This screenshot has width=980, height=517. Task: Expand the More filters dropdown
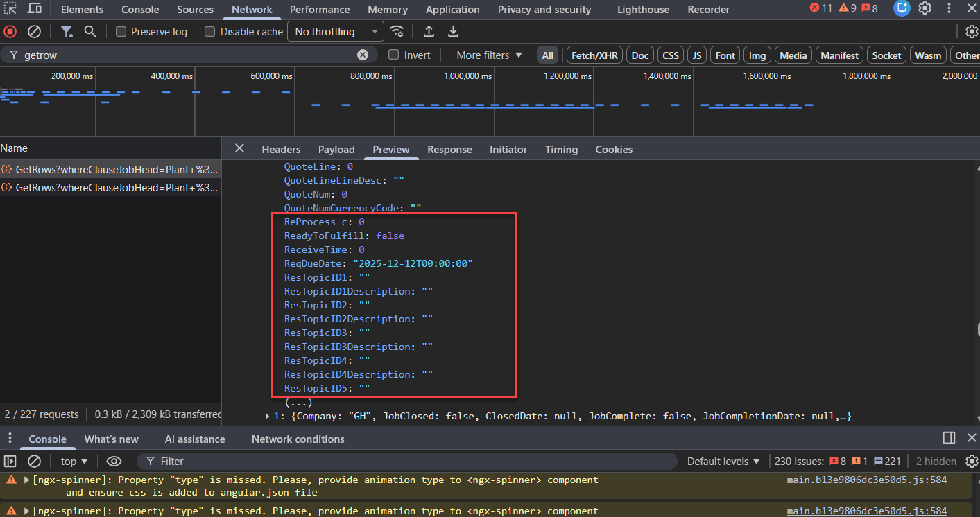coord(489,55)
